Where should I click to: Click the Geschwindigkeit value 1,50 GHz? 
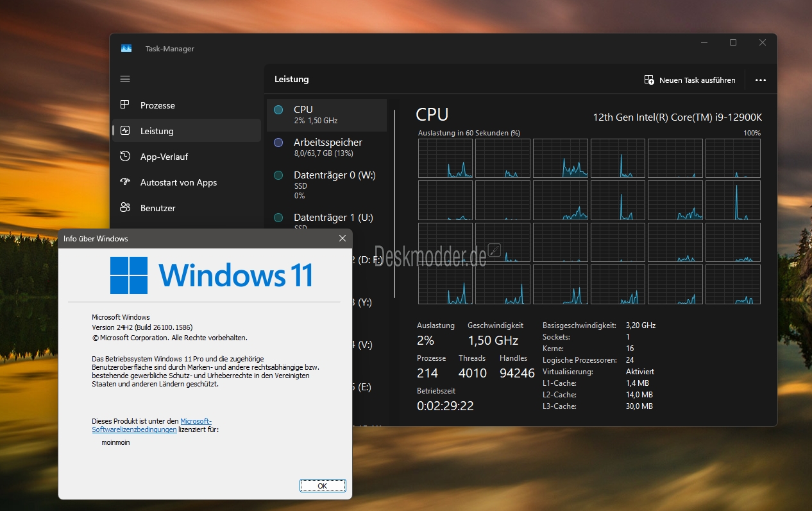tap(493, 340)
